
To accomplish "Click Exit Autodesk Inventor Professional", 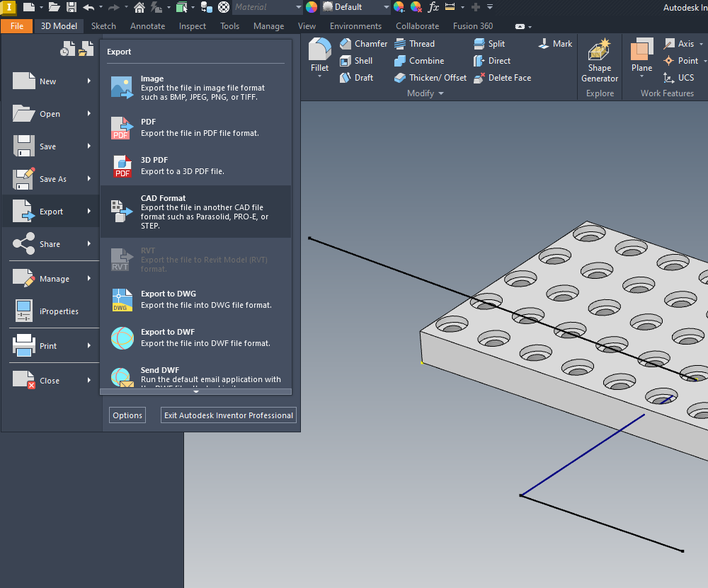I will pos(229,415).
